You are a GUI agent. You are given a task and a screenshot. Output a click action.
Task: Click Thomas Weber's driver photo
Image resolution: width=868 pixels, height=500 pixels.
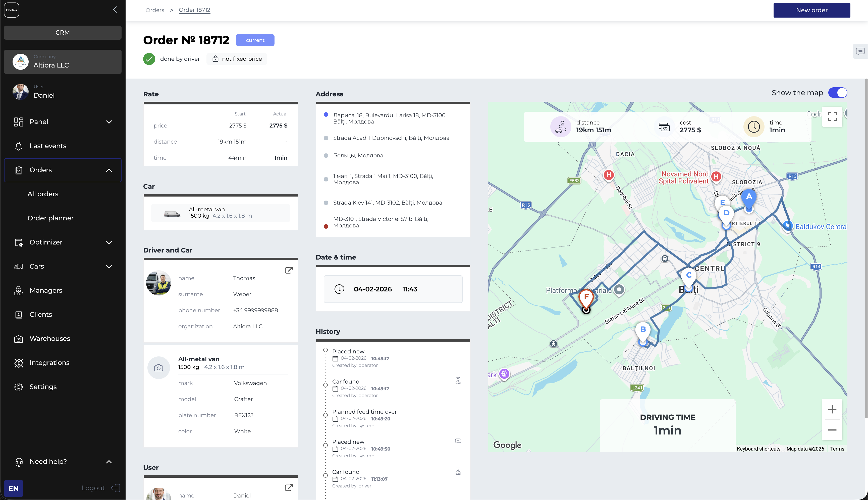click(x=159, y=283)
